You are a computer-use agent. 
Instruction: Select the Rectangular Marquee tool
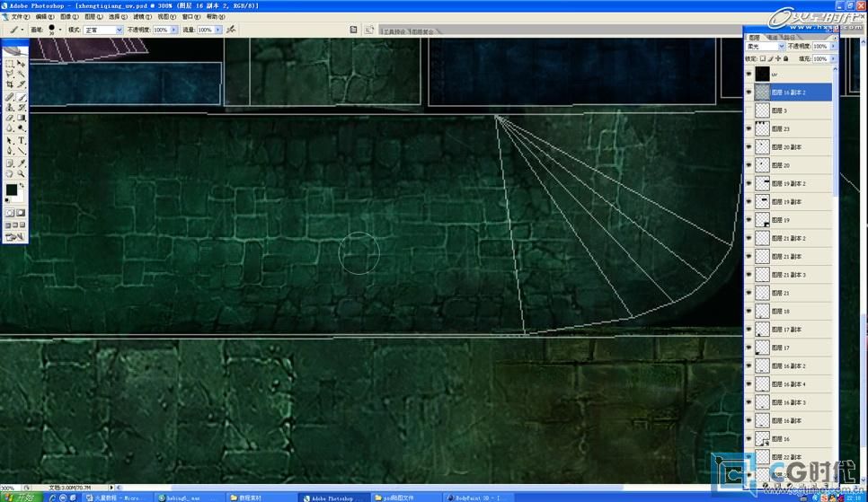click(9, 64)
